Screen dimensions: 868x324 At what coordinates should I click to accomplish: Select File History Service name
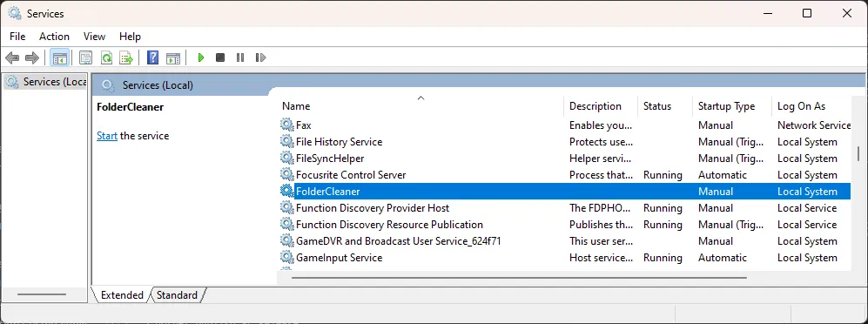[x=340, y=142]
